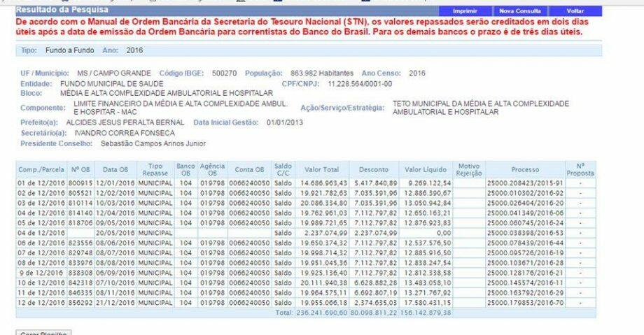Click discount value 5.417.840,89
Viewport: 644px width, 335px height.
click(x=376, y=183)
